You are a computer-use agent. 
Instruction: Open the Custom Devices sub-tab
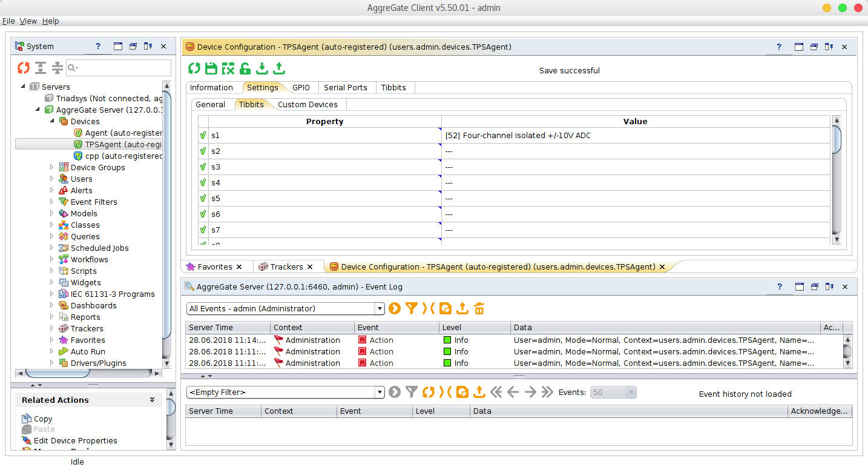tap(307, 105)
